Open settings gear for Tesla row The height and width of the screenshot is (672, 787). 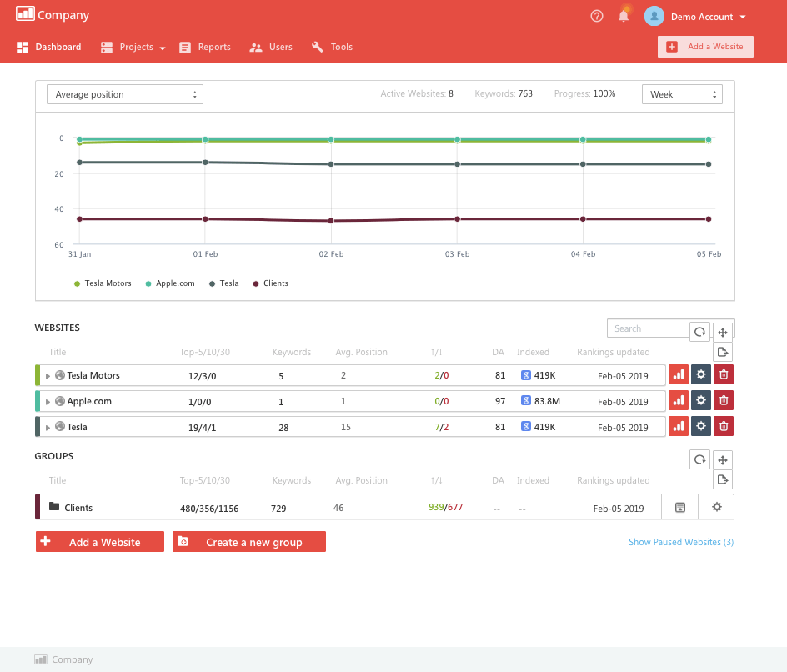700,427
